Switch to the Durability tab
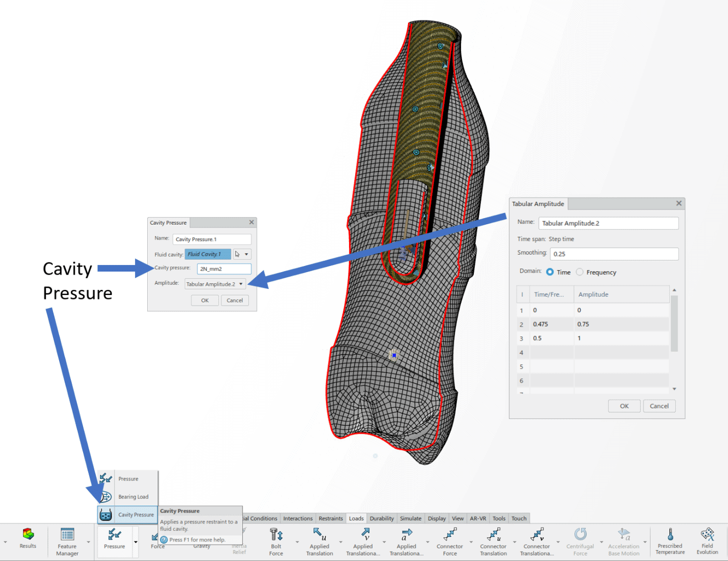728x561 pixels. tap(382, 519)
